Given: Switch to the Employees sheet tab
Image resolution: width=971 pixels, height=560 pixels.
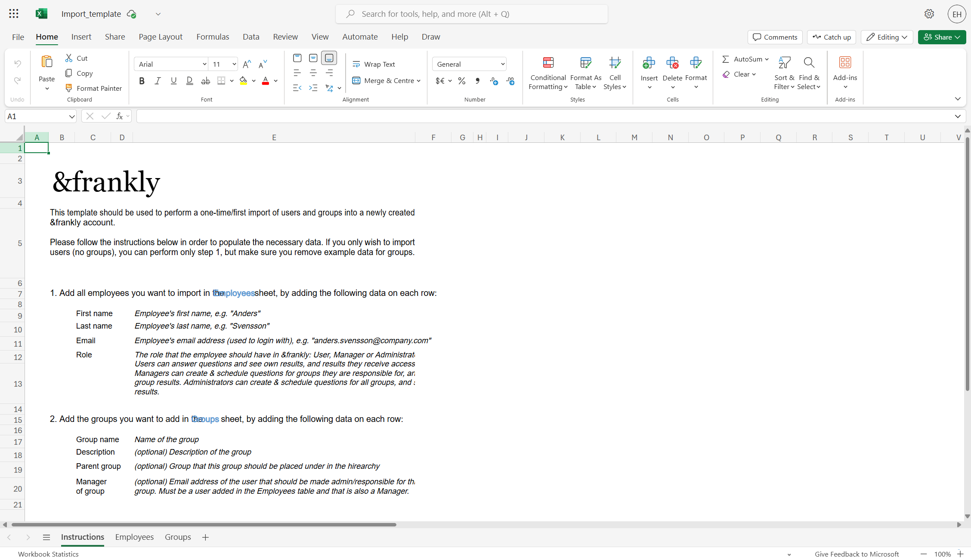Looking at the screenshot, I should pos(134,537).
